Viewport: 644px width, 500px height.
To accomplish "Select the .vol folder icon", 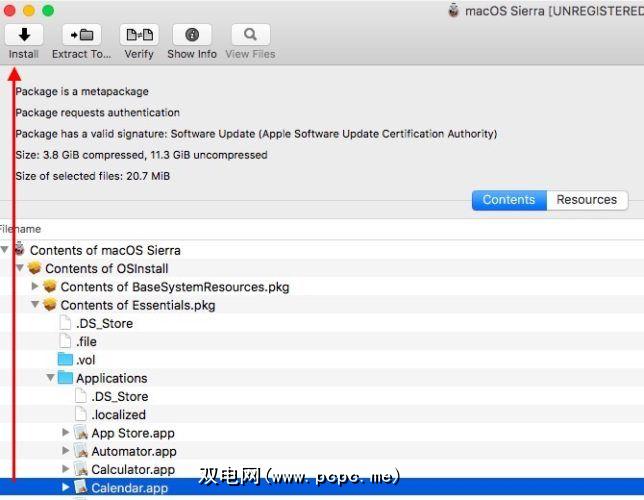I will [65, 359].
